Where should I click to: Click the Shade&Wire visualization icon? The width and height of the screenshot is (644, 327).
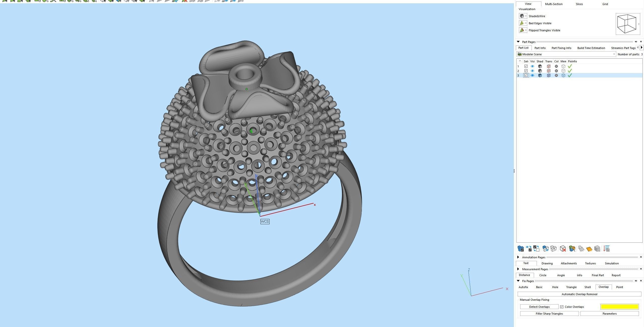(522, 16)
